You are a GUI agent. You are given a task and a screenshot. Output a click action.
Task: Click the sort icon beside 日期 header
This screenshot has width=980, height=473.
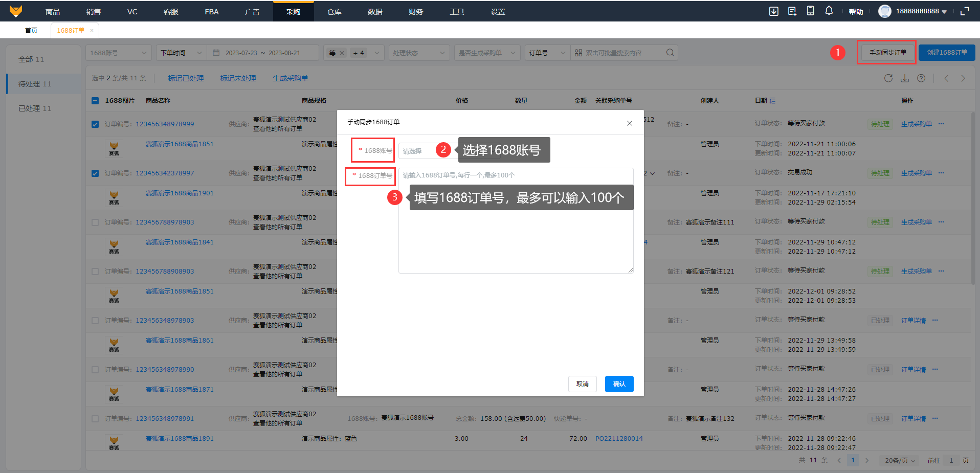click(772, 101)
